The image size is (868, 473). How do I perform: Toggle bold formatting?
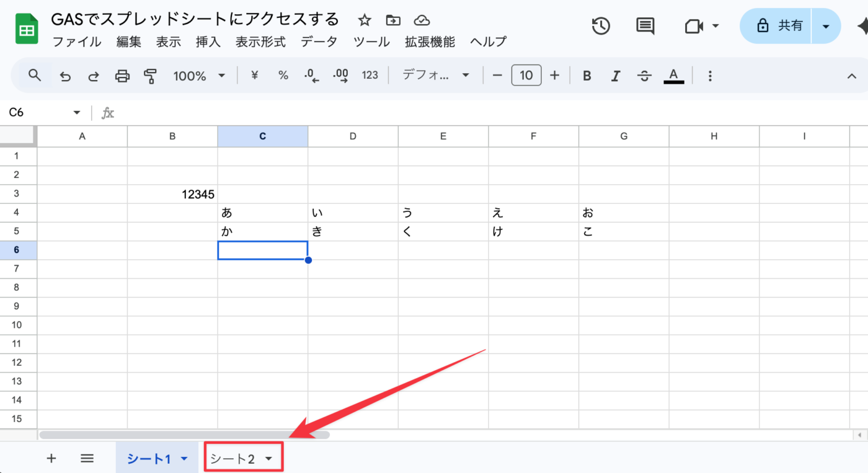[x=587, y=76]
